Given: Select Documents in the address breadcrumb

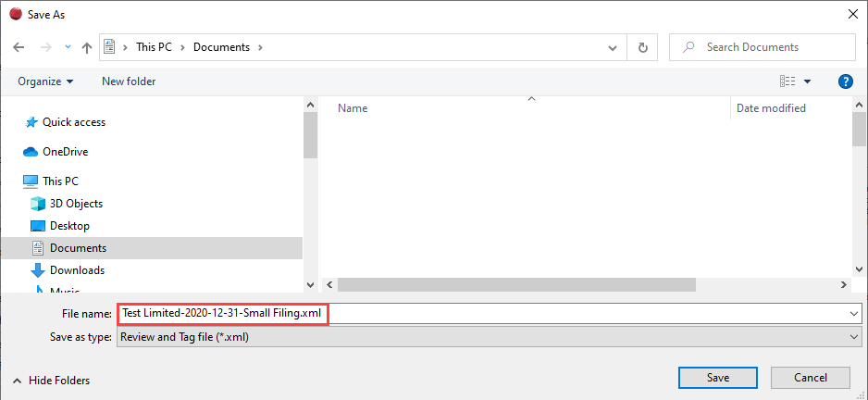Looking at the screenshot, I should (x=221, y=47).
